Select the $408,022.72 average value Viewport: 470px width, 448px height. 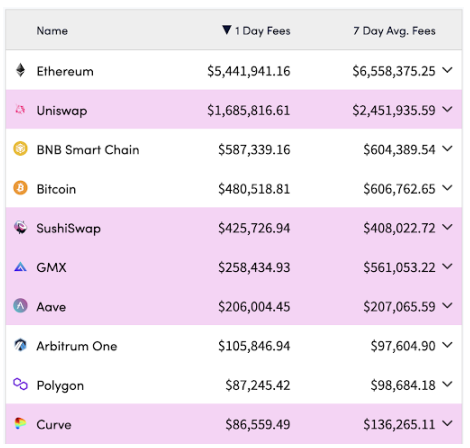click(x=399, y=229)
